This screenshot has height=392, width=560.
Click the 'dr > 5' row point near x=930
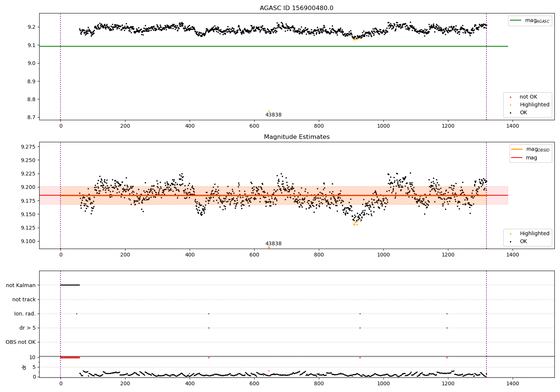[360, 328]
